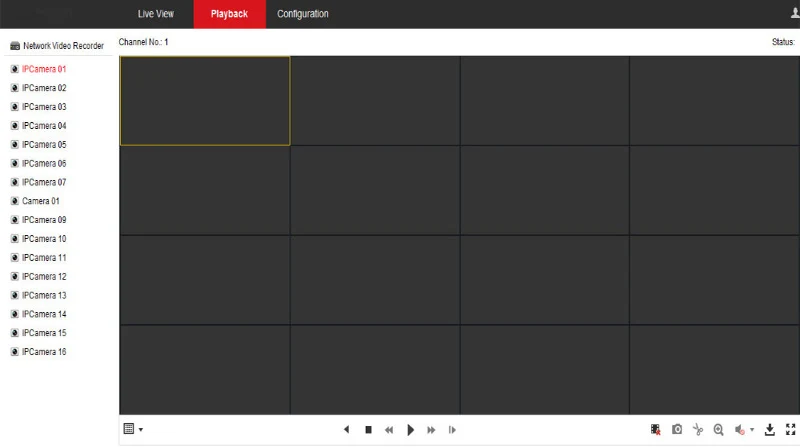Screen dimensions: 800x447
Task: Select IPCamera 02 in the list
Action: (44, 88)
